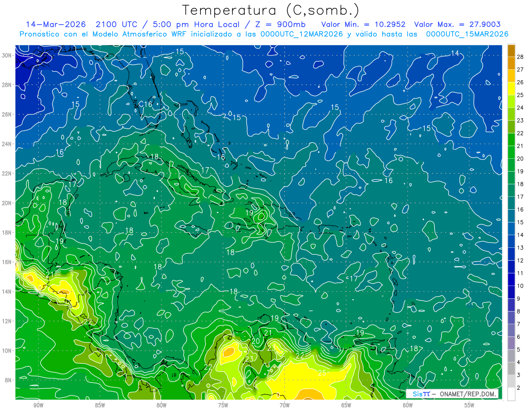Click the 18N latitude axis label
The height and width of the screenshot is (411, 532).
click(7, 232)
